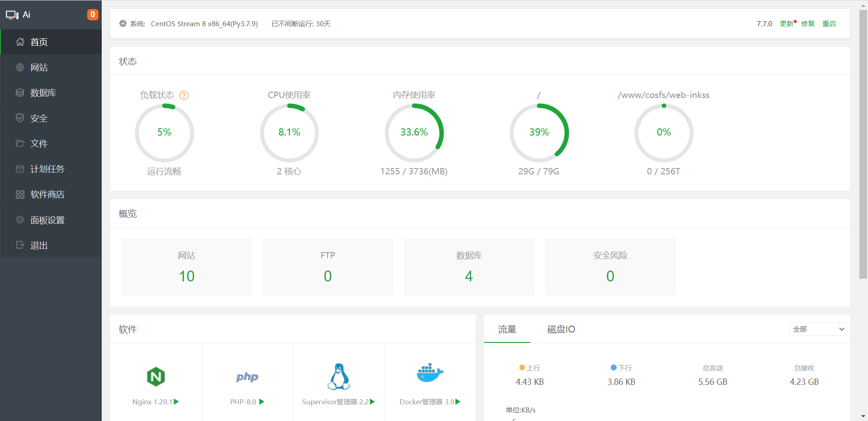Screen dimensions: 868x421
Task: Click the 退出 logout icon
Action: pos(20,245)
